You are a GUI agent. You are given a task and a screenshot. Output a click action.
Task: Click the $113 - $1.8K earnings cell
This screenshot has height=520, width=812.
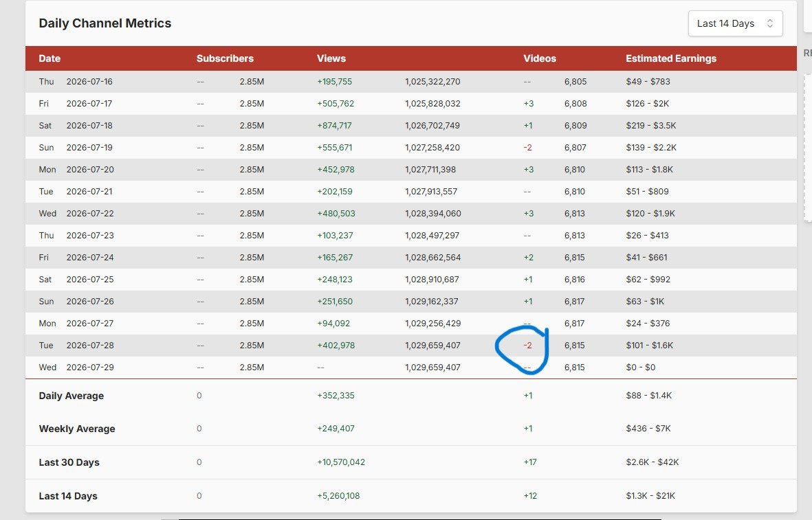(649, 169)
